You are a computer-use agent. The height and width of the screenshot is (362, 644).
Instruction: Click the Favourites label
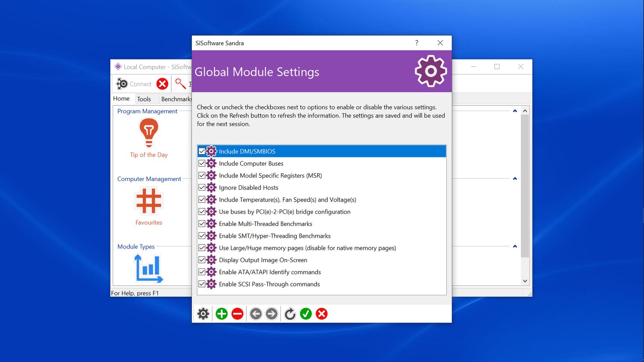click(x=149, y=223)
